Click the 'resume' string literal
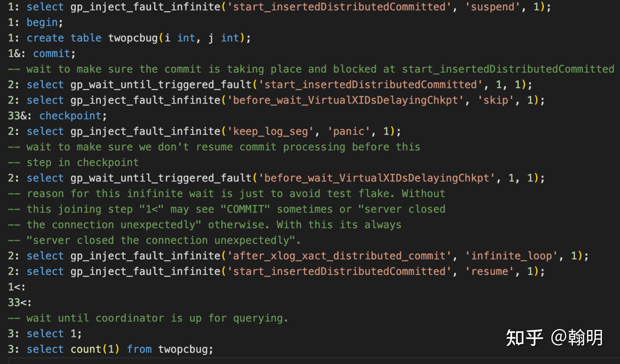 click(489, 272)
